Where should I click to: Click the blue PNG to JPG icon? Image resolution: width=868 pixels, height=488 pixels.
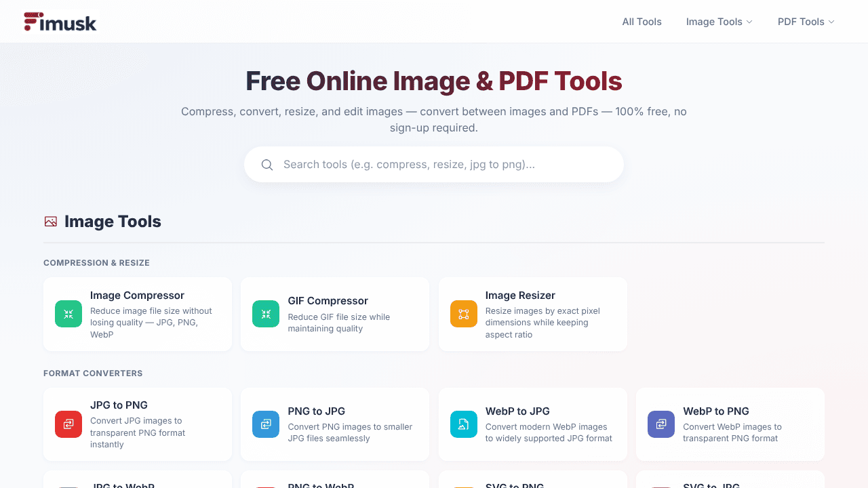click(x=266, y=424)
